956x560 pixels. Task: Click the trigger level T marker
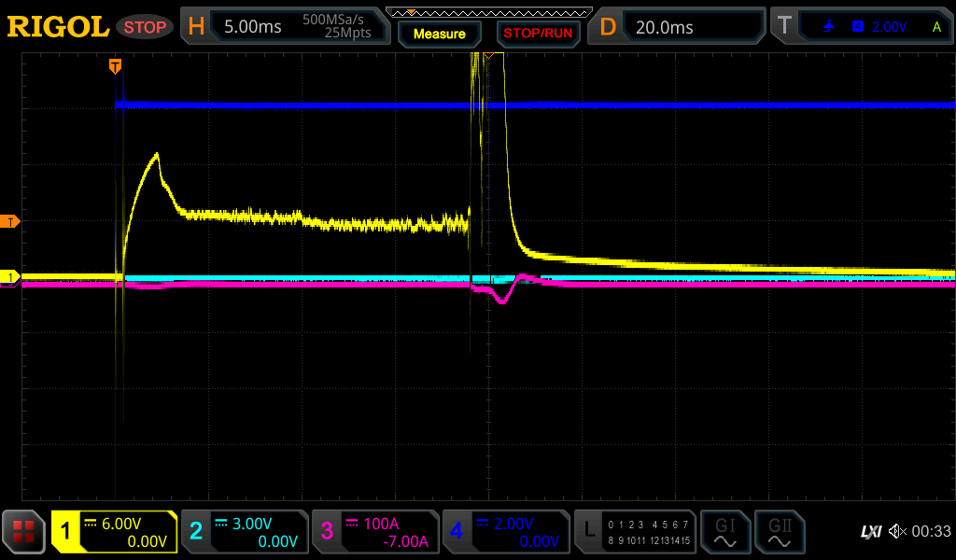[x=12, y=221]
